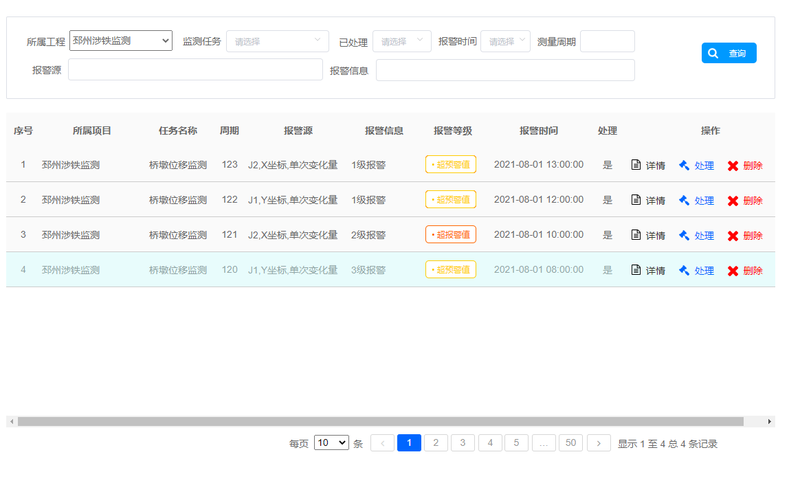Click the magnifier icon on the 查询 button
Viewport: 800px width, 483px height.
[713, 53]
